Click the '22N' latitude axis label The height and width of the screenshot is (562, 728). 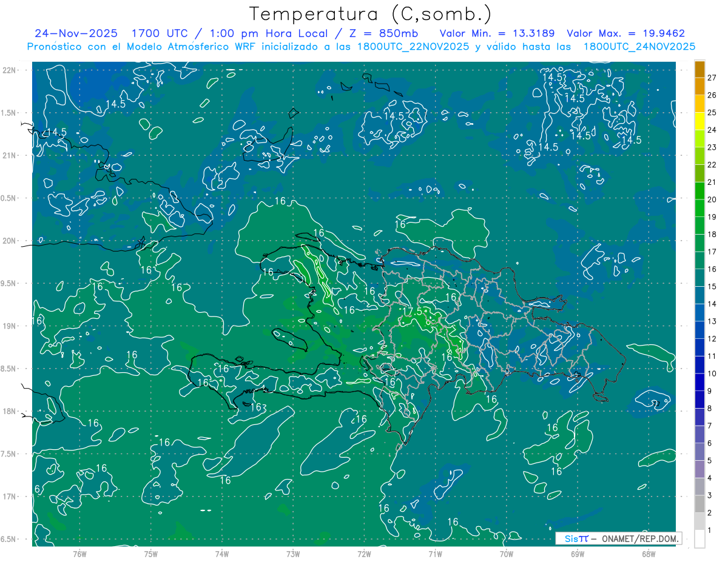click(x=10, y=70)
